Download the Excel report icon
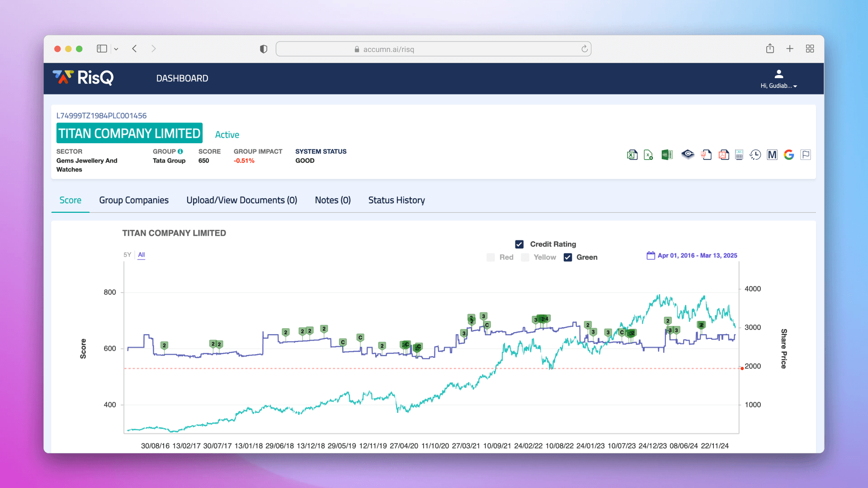868x488 pixels. click(x=632, y=155)
